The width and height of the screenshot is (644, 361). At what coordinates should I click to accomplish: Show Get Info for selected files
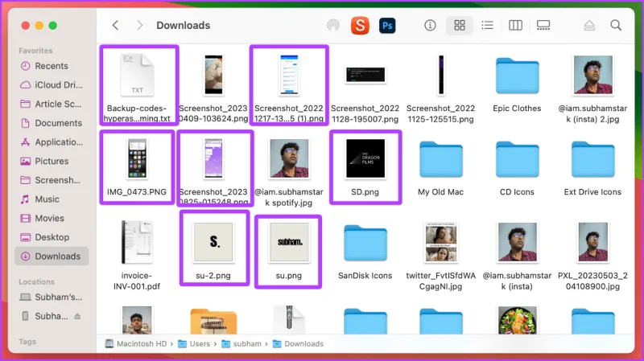click(x=430, y=26)
